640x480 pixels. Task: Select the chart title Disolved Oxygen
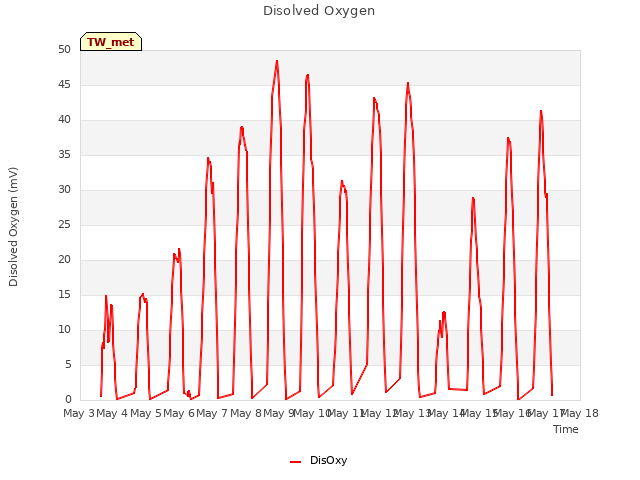319,10
